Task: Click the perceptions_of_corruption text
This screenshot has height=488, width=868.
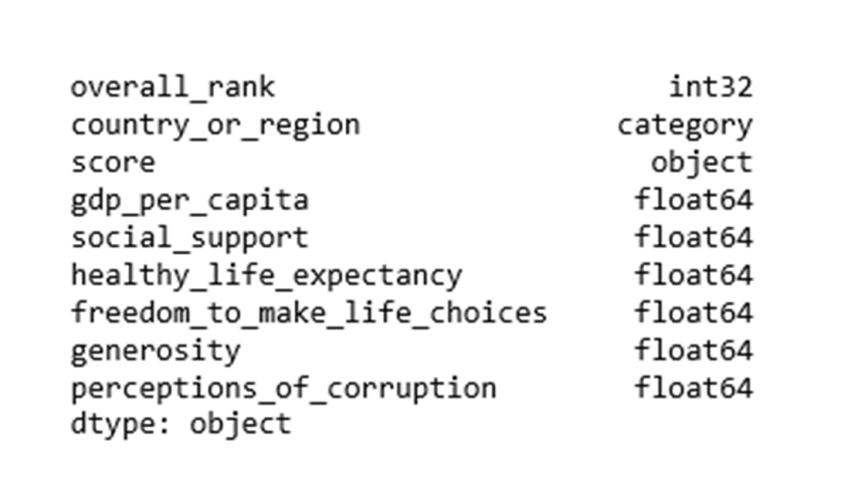Action: (x=283, y=388)
